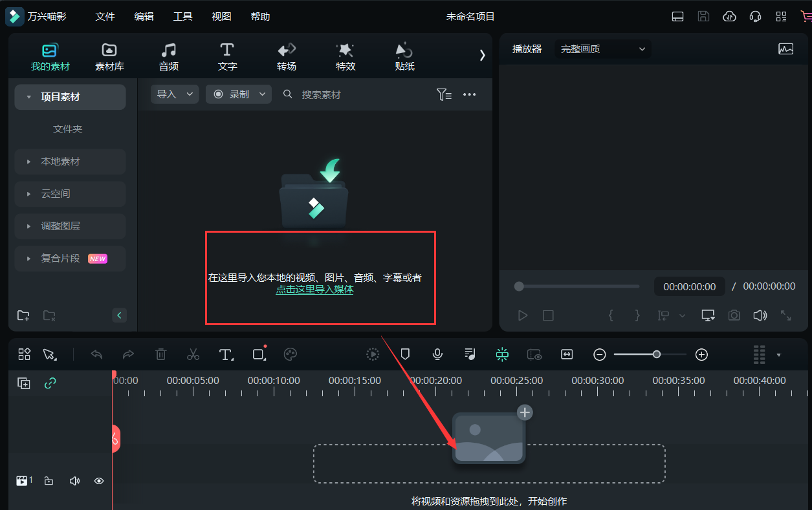Click the scissors split icon in timeline toolbar
This screenshot has width=812, height=510.
[x=193, y=354]
